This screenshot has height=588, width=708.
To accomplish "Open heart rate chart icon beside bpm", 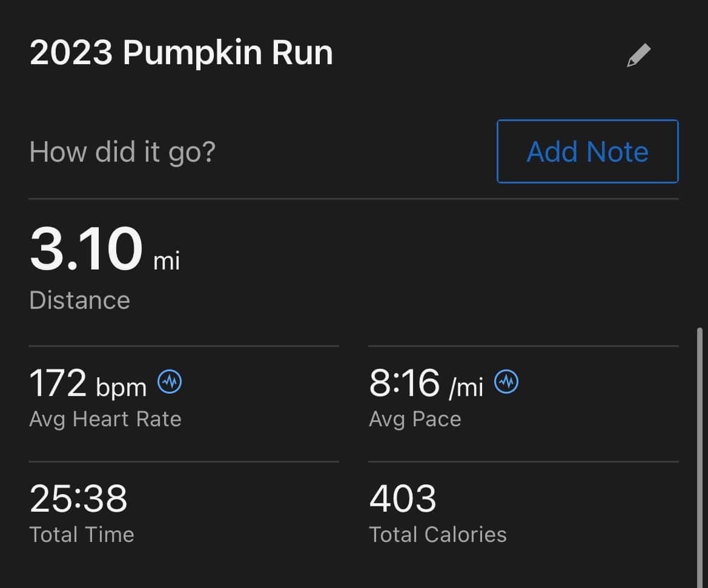I will pyautogui.click(x=170, y=383).
